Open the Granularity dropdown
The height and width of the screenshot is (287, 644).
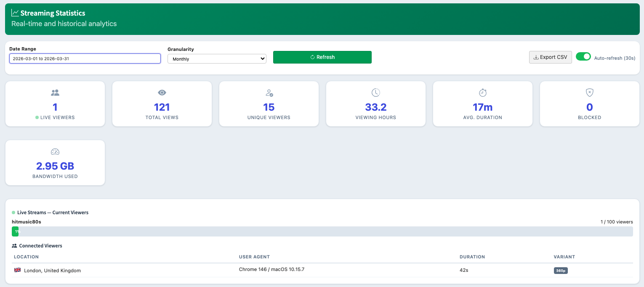coord(217,59)
